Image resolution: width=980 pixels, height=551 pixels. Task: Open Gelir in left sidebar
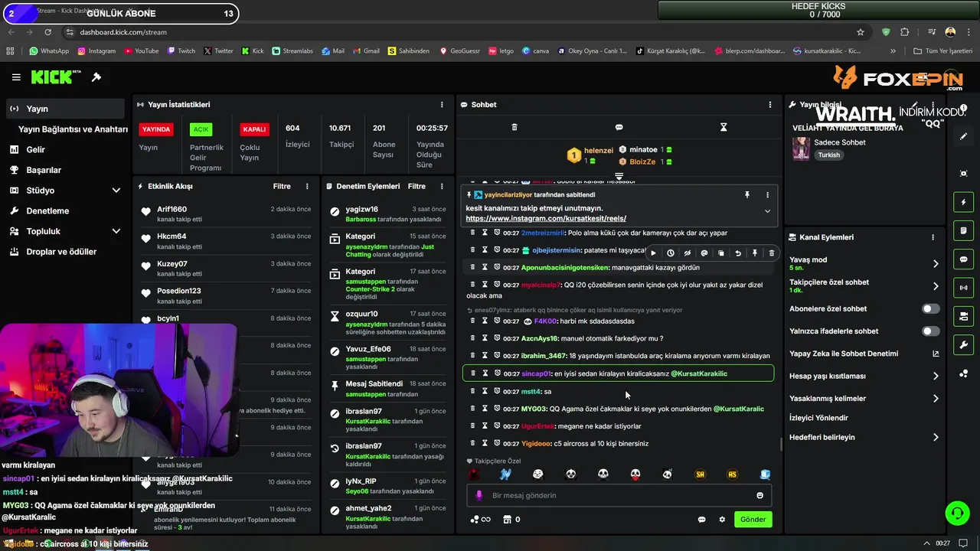(66, 150)
